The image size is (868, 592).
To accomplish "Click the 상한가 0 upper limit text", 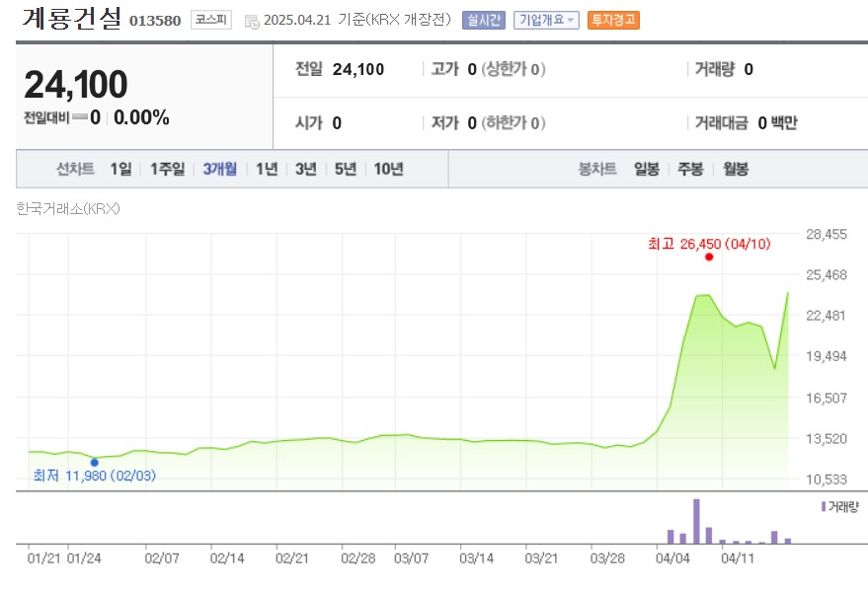I will click(x=513, y=69).
